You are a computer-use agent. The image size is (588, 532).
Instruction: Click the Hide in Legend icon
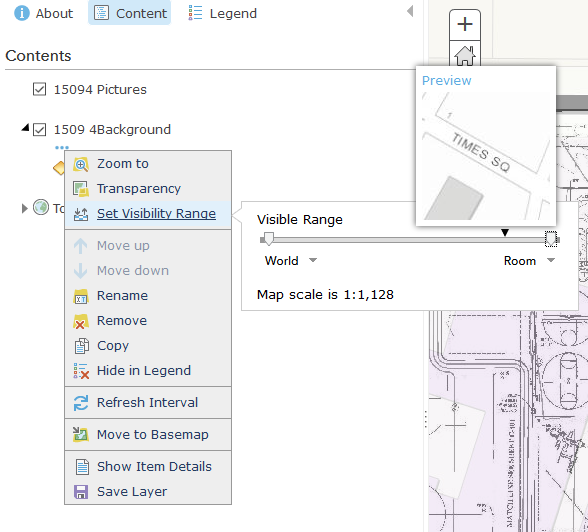pyautogui.click(x=81, y=371)
